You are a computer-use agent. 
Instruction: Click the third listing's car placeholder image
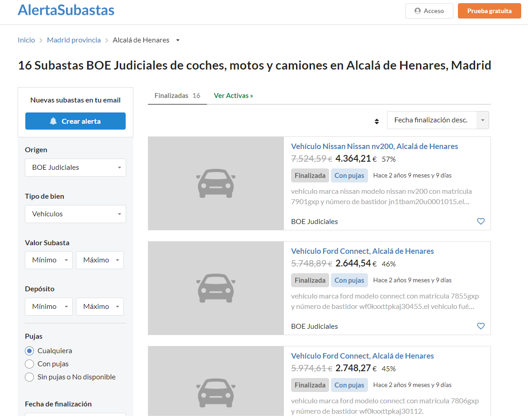[x=216, y=388]
